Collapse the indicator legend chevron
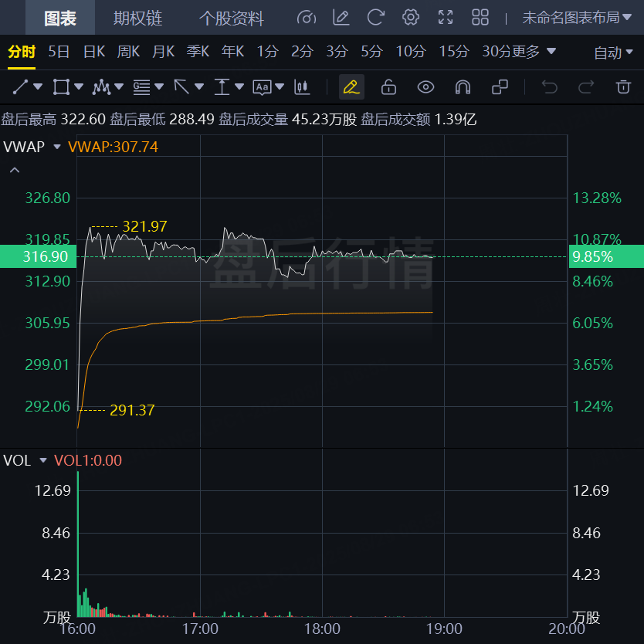Image resolution: width=644 pixels, height=644 pixels. tap(15, 170)
